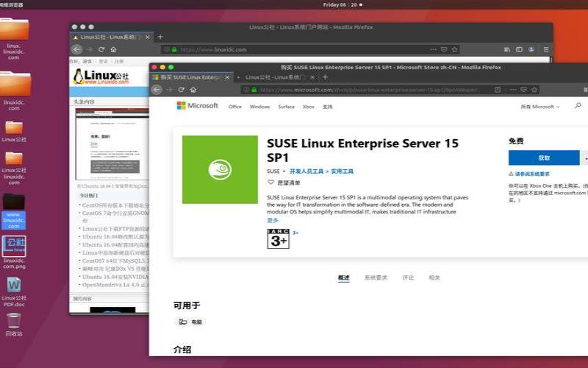588x368 pixels.
Task: Show sidebars icon in linuxidc.com window
Action: pyautogui.click(x=519, y=49)
